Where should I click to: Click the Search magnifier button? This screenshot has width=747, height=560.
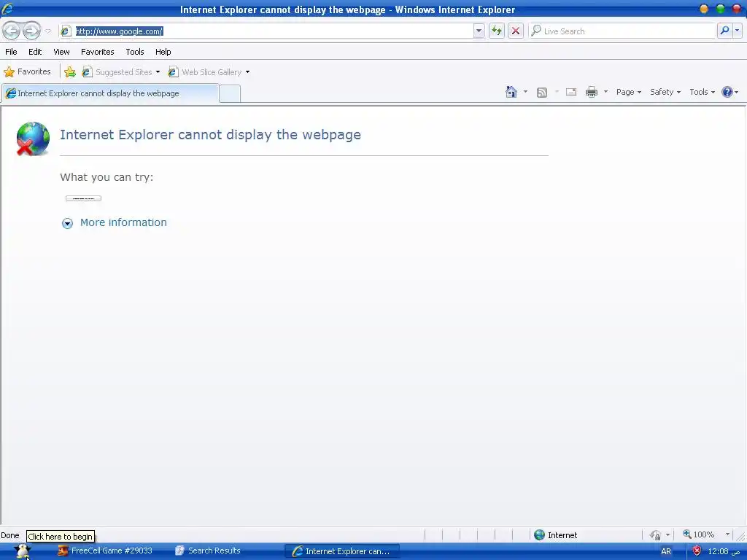tap(724, 31)
